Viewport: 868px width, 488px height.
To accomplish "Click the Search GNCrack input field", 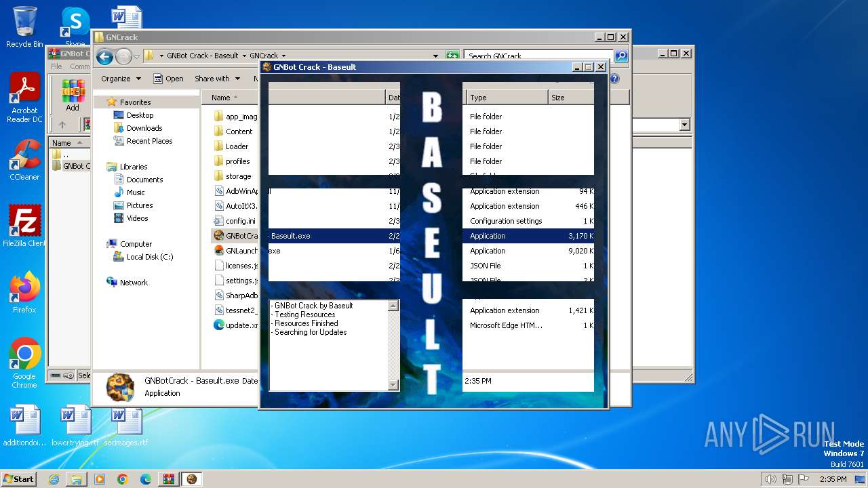I will click(x=539, y=56).
